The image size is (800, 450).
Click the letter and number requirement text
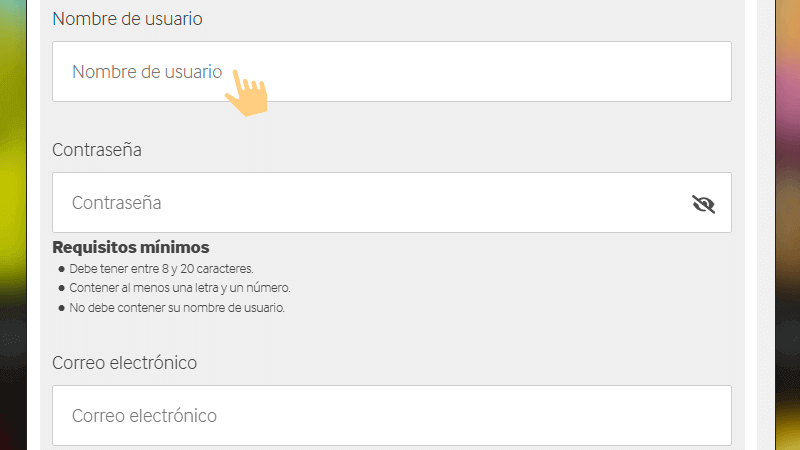coord(180,289)
